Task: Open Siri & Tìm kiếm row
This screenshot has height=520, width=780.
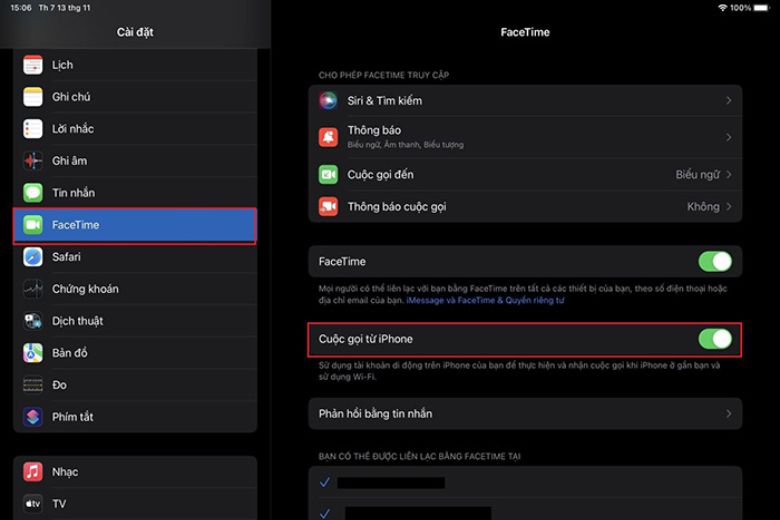Action: point(525,101)
